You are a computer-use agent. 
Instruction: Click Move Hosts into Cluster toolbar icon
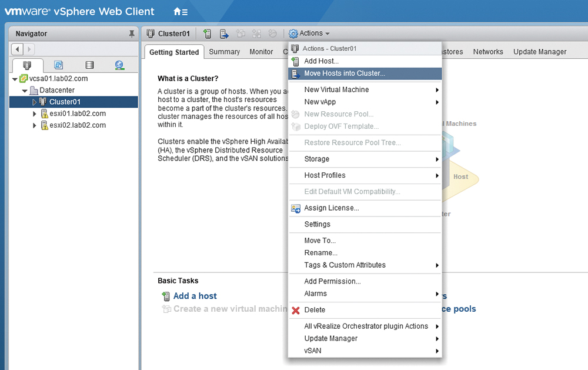coord(224,34)
